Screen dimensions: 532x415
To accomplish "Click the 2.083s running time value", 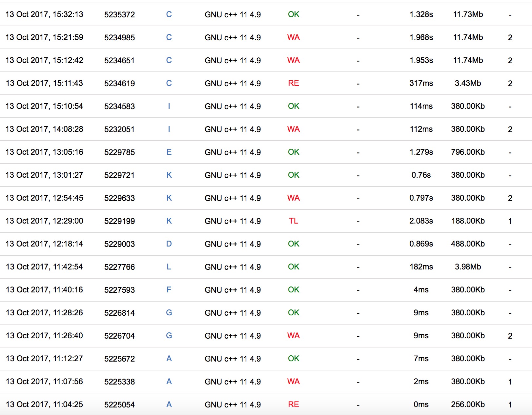I will click(421, 221).
